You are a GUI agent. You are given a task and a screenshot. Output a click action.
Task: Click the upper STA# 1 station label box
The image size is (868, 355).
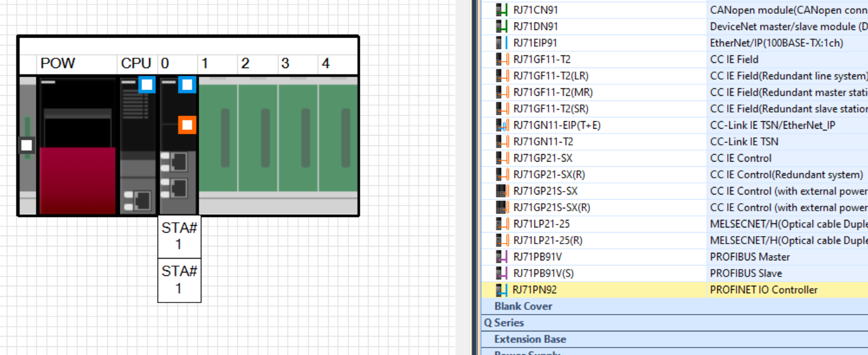(180, 237)
